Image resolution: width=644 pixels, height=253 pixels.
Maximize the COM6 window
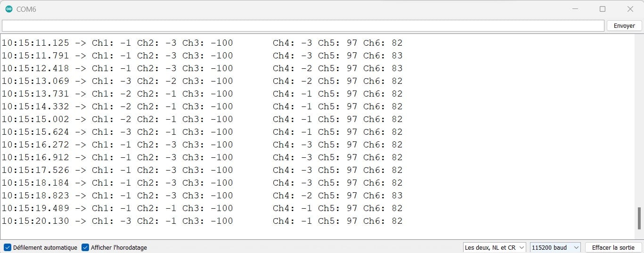point(602,9)
